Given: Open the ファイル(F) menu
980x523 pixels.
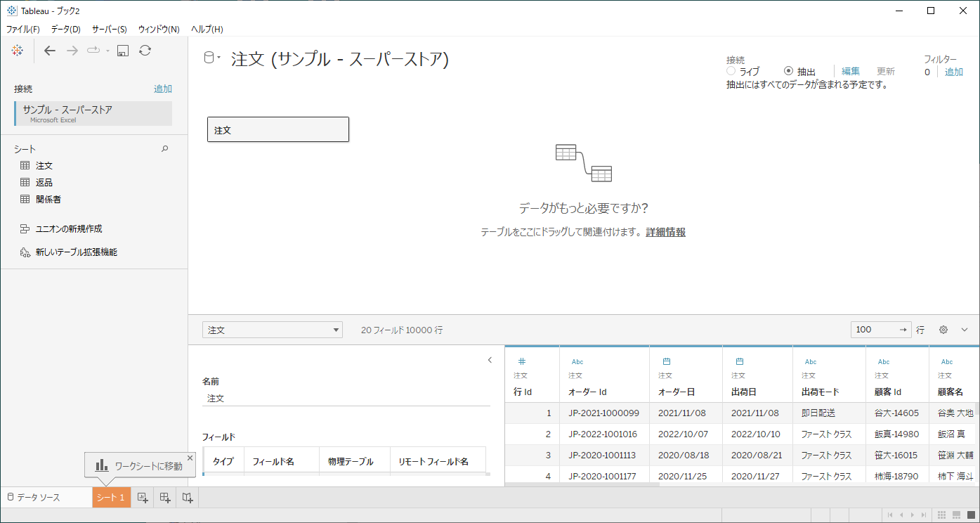Looking at the screenshot, I should [x=23, y=29].
